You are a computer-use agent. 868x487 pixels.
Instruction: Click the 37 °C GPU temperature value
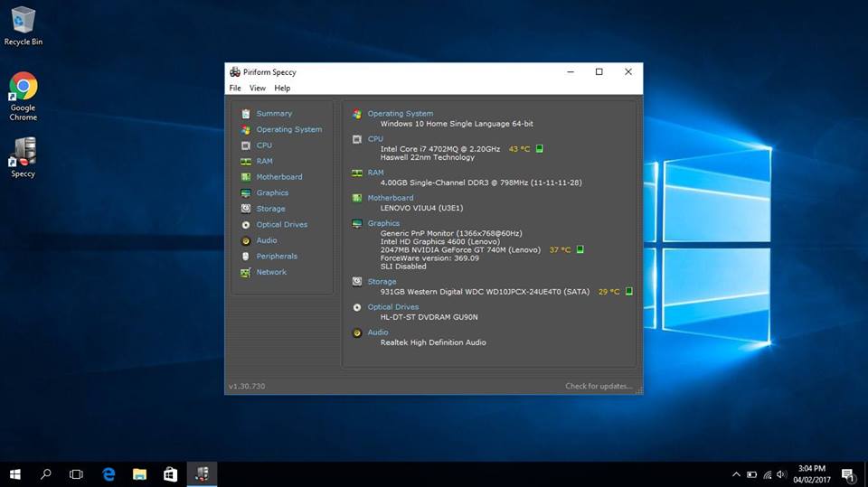(560, 250)
